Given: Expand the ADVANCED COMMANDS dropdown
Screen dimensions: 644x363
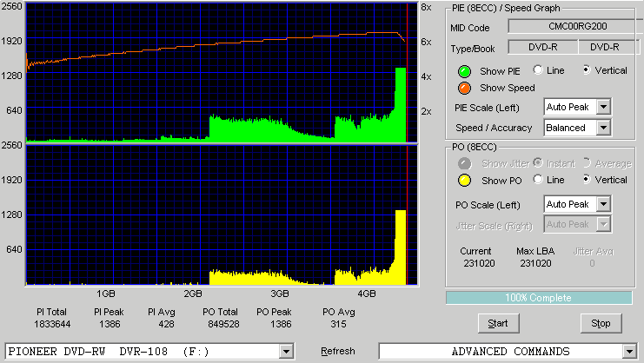Looking at the screenshot, I should click(x=629, y=352).
